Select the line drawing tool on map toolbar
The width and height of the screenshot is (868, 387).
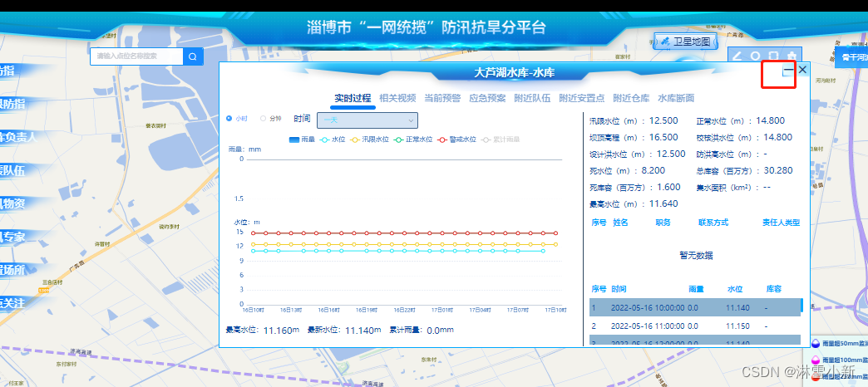tap(737, 56)
